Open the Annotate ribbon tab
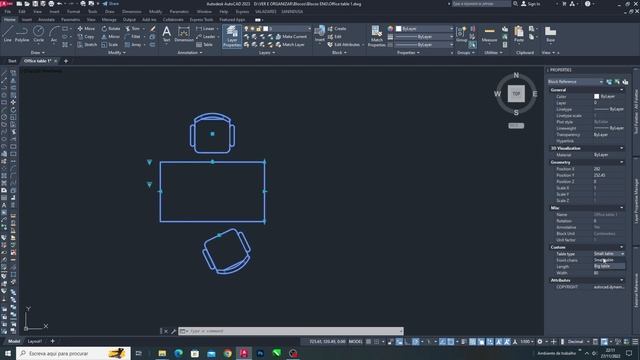640x360 pixels. point(46,20)
